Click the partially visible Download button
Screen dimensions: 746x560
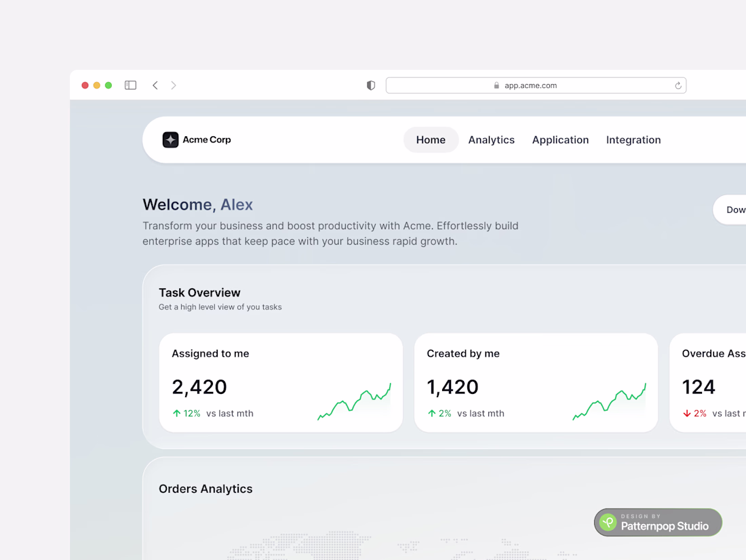[730, 209]
